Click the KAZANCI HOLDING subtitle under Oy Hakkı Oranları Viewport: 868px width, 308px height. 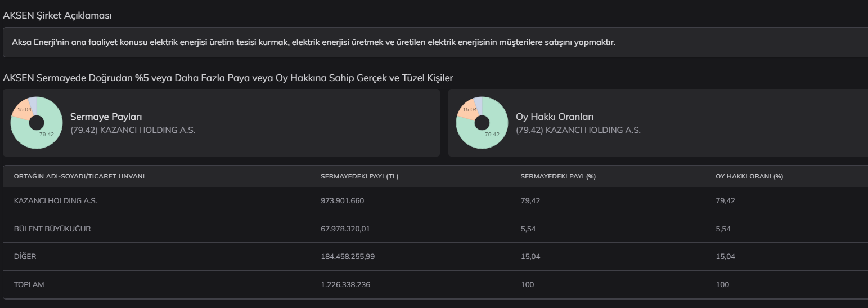coord(578,130)
